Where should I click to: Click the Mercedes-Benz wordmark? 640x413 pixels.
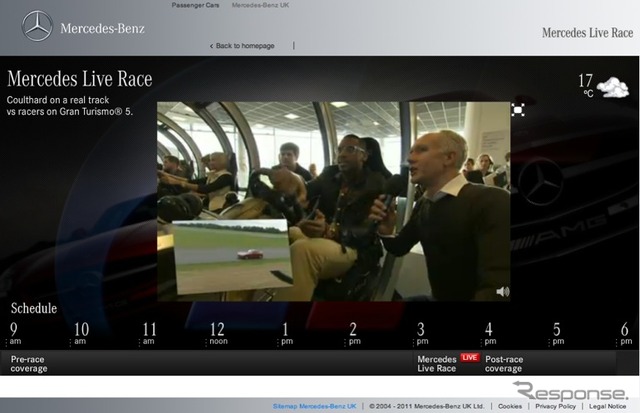102,28
